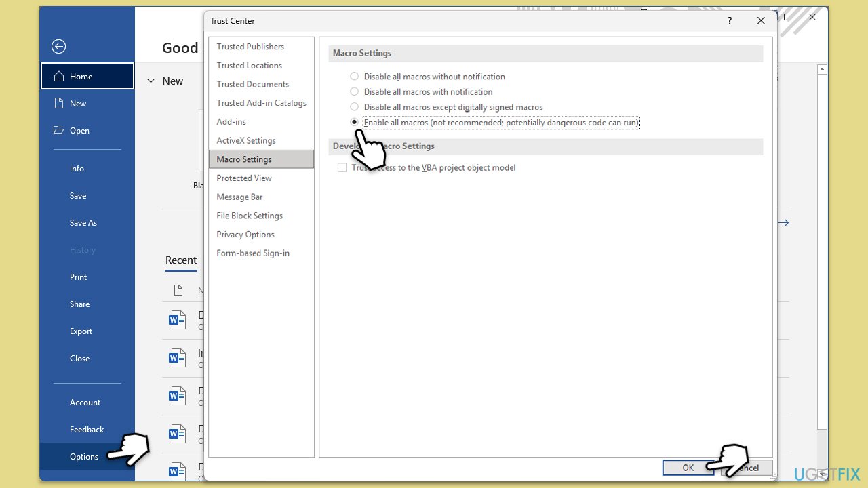Click the file icon column header in Recent

pos(178,290)
